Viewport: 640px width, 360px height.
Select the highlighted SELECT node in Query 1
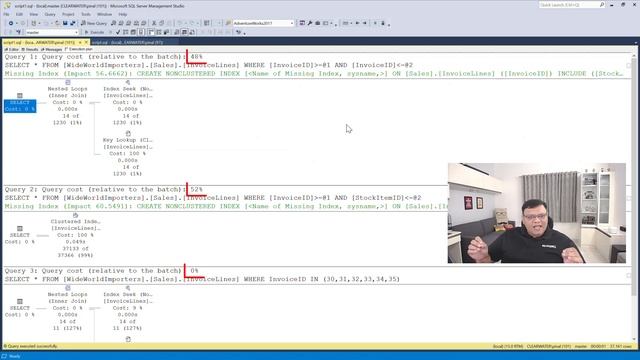(20, 106)
